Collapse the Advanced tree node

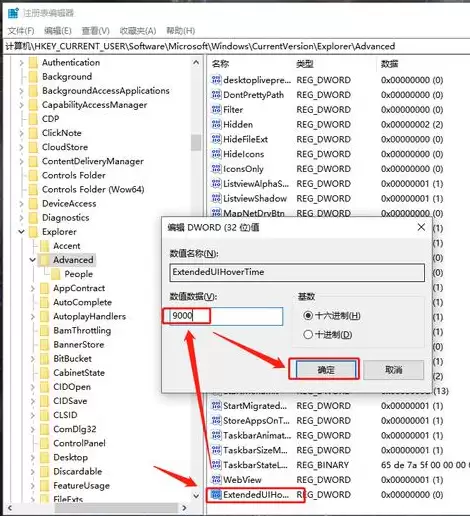tap(33, 260)
